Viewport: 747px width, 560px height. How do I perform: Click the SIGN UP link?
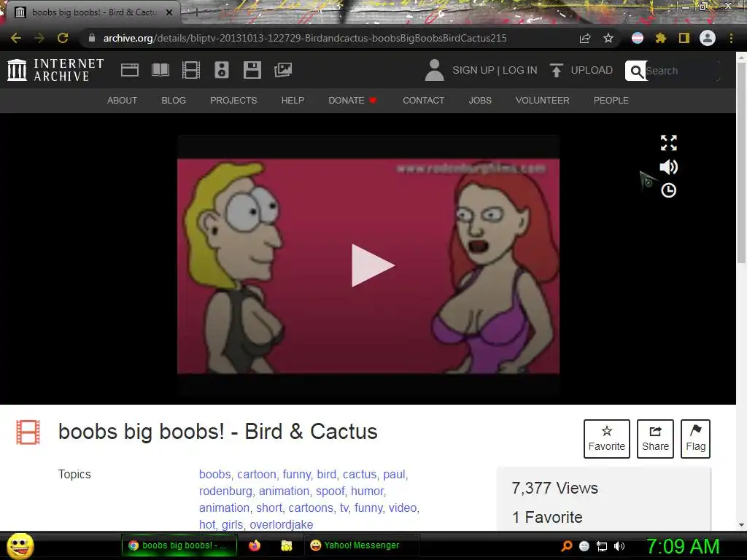[473, 70]
